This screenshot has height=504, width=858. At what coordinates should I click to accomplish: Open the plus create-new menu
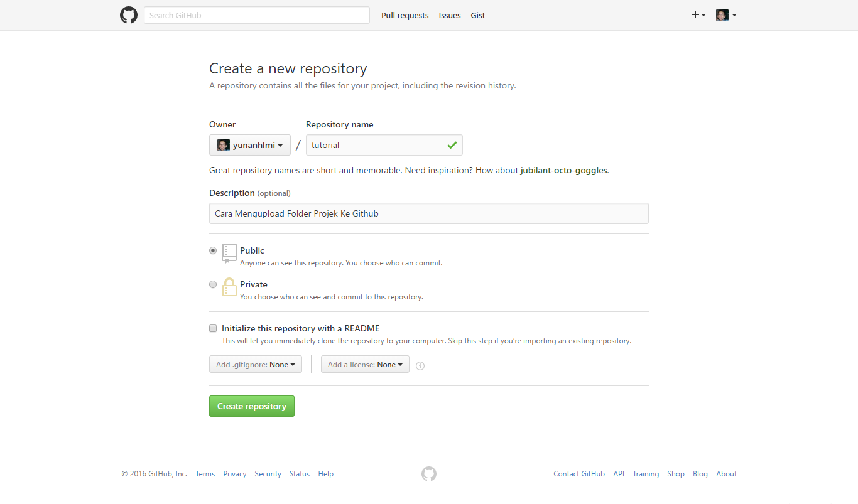[x=698, y=15]
